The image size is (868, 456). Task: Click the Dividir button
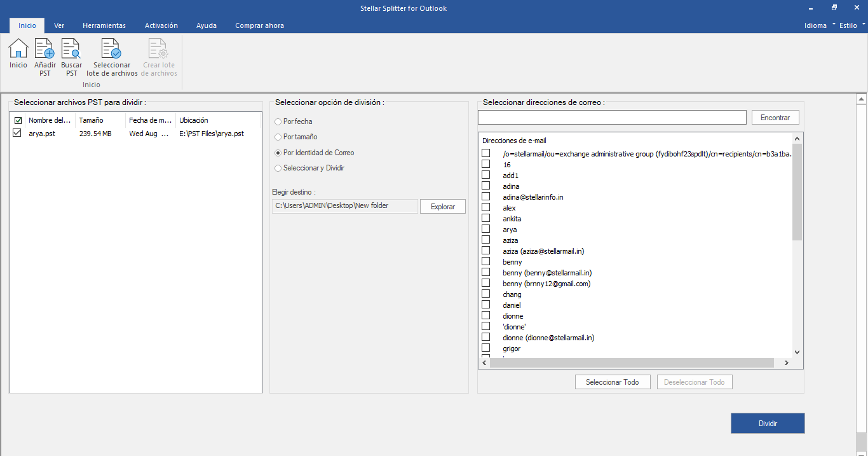click(768, 424)
